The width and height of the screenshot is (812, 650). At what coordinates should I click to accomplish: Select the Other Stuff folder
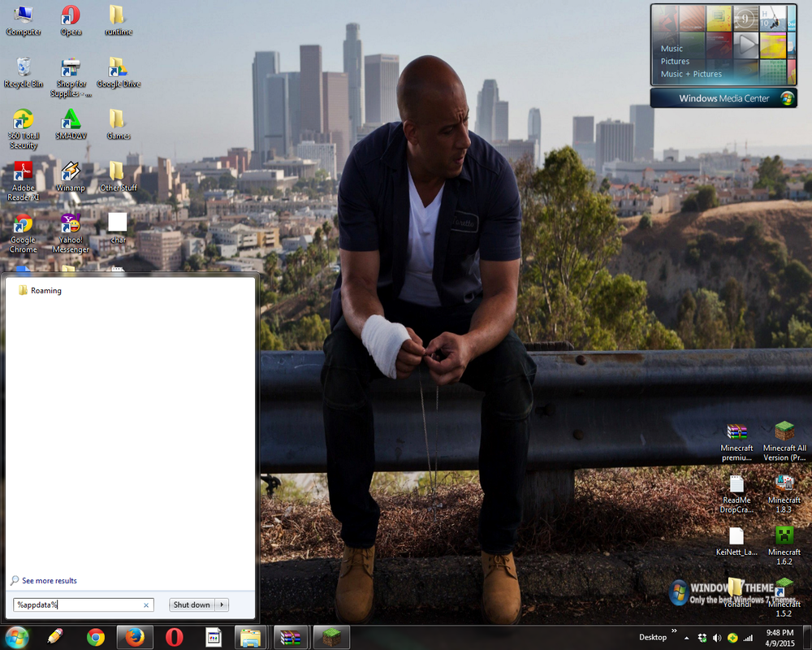coord(118,176)
